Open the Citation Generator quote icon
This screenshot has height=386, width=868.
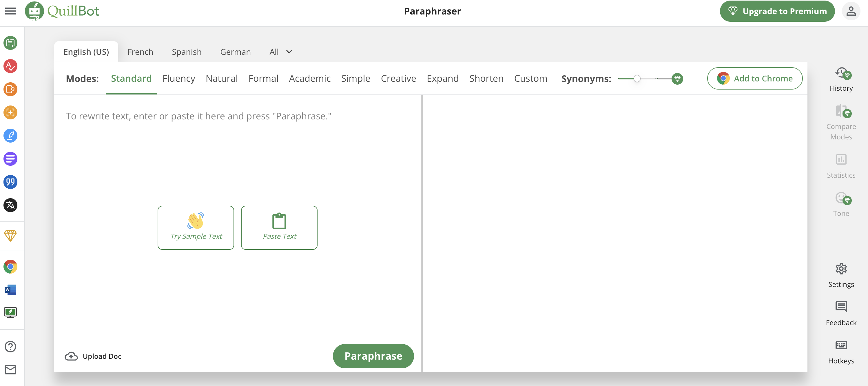[10, 182]
